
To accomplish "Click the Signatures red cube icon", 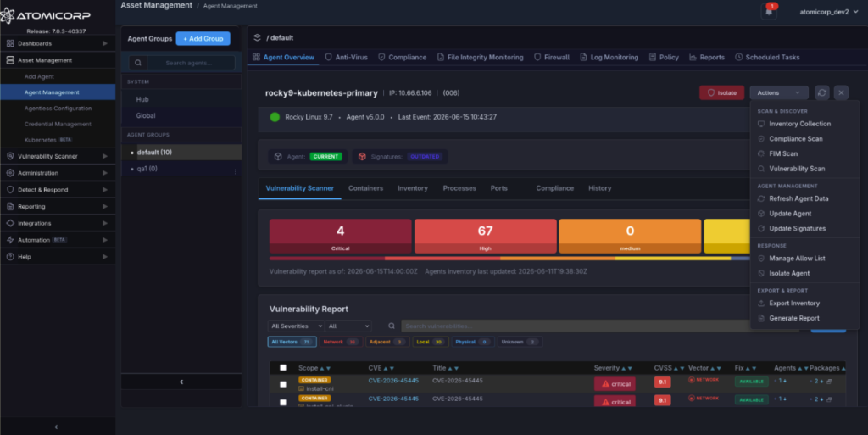I will point(362,157).
